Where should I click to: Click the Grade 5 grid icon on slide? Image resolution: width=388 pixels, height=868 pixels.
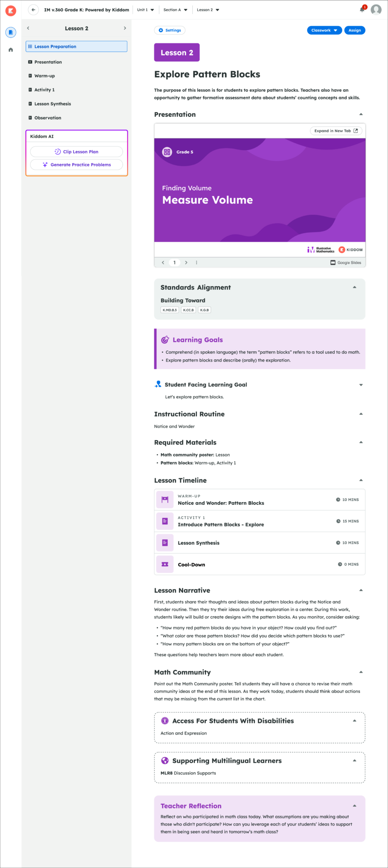(x=167, y=152)
